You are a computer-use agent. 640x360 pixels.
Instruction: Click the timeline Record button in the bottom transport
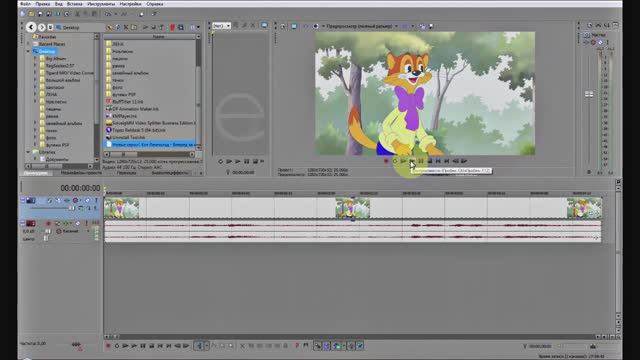point(108,346)
